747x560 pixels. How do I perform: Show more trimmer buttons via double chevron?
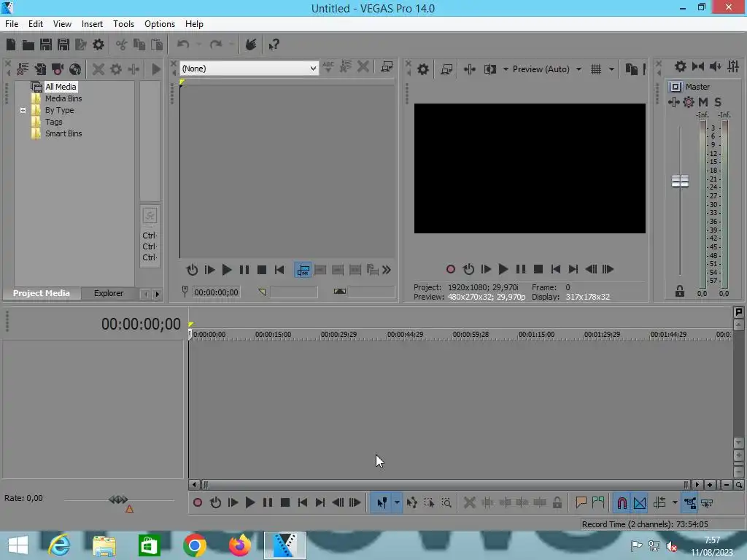click(387, 270)
